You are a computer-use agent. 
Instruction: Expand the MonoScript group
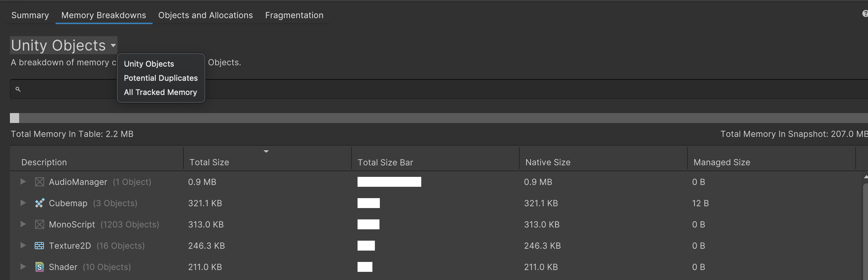(23, 224)
